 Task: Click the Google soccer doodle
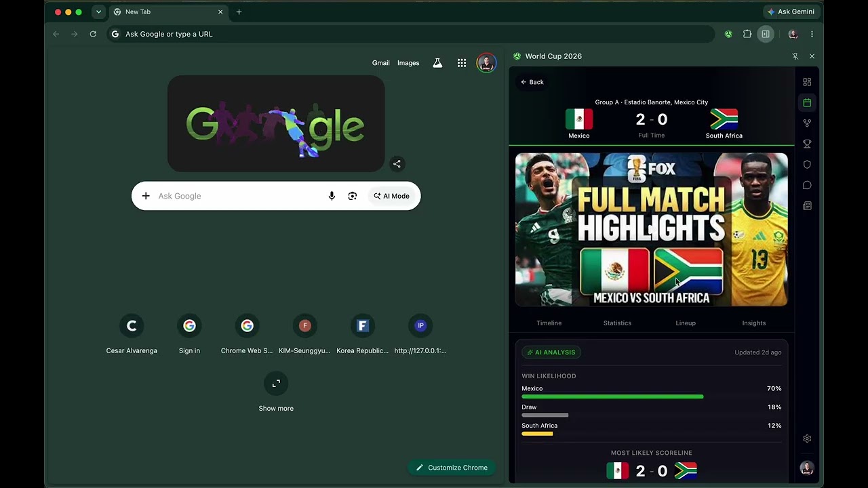276,123
